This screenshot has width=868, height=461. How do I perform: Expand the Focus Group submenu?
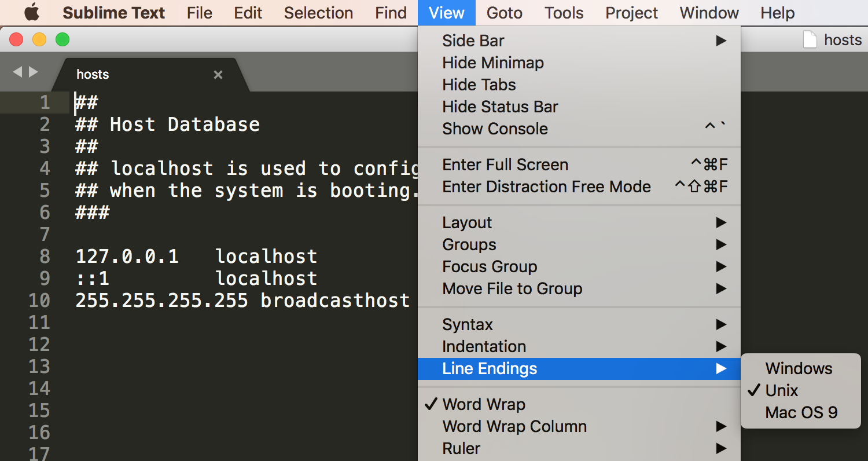[x=579, y=266]
